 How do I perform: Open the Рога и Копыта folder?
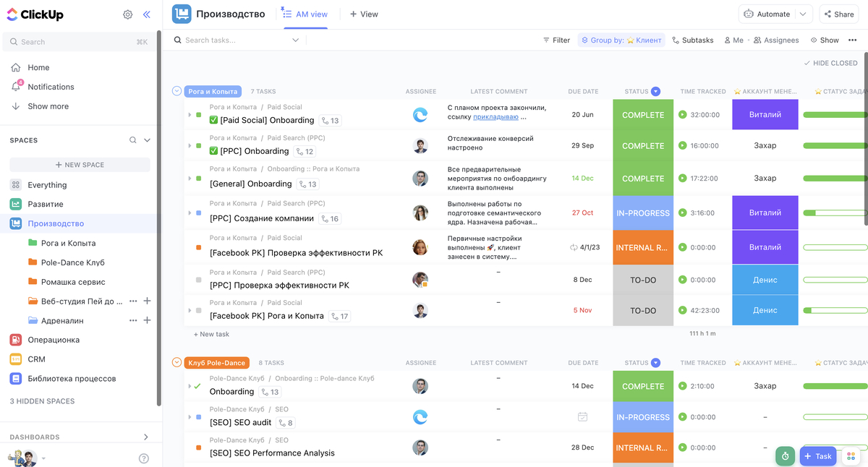(68, 243)
